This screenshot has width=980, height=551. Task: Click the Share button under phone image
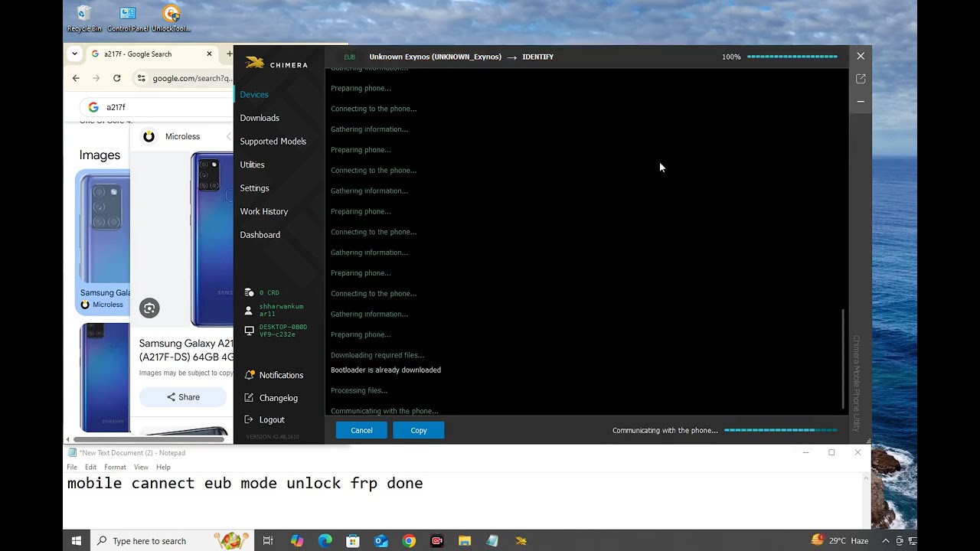(x=183, y=397)
